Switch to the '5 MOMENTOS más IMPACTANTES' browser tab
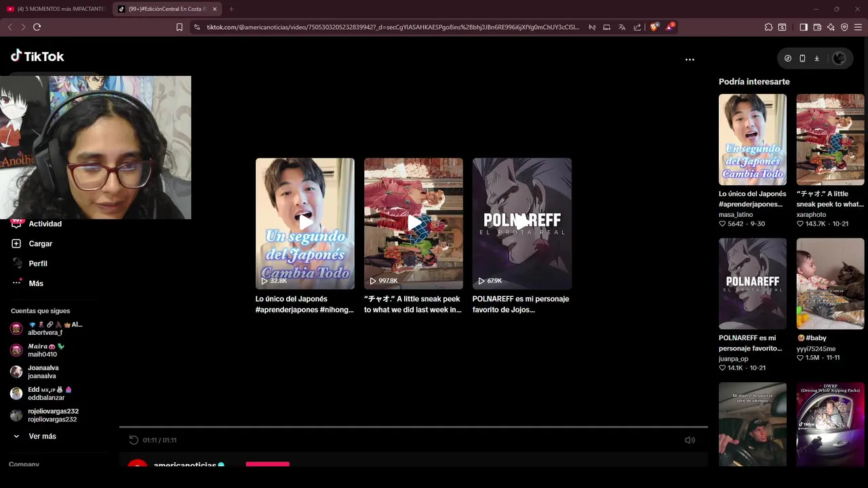 pos(56,9)
